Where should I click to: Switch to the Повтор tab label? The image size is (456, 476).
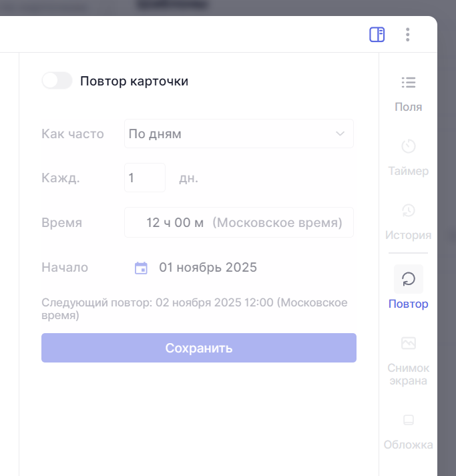pyautogui.click(x=408, y=304)
